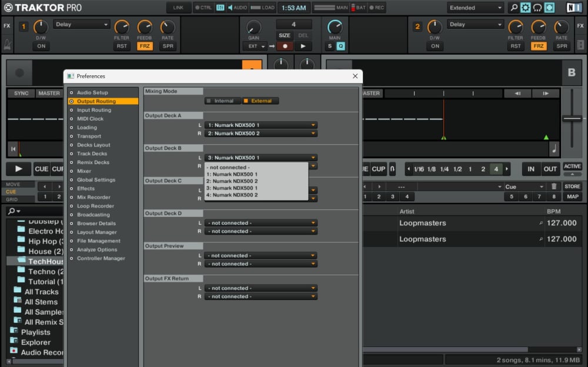The width and height of the screenshot is (588, 367).
Task: Select External mixing mode
Action: pos(260,101)
